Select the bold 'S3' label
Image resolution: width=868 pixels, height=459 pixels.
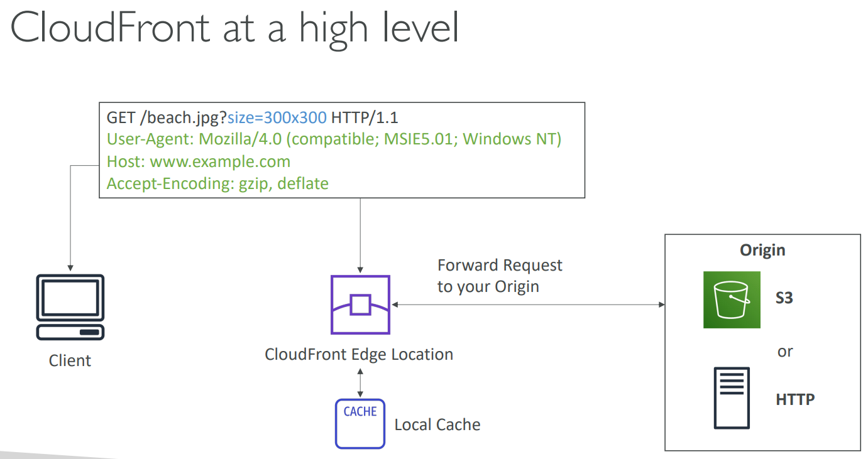784,298
